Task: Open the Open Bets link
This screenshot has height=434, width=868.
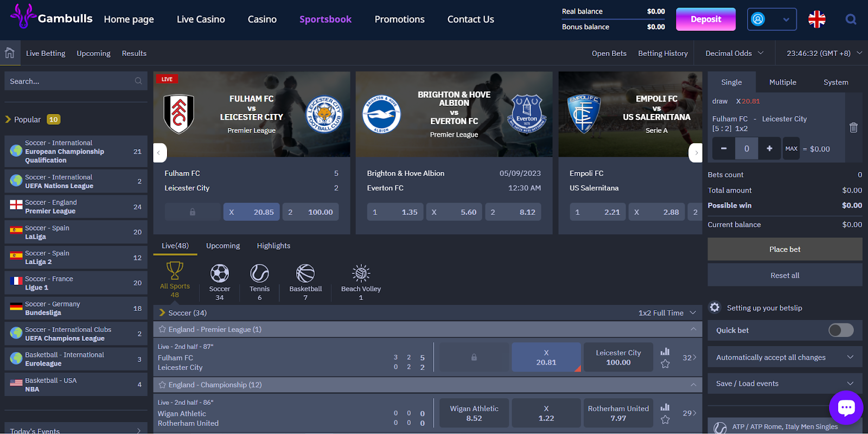Action: click(609, 53)
